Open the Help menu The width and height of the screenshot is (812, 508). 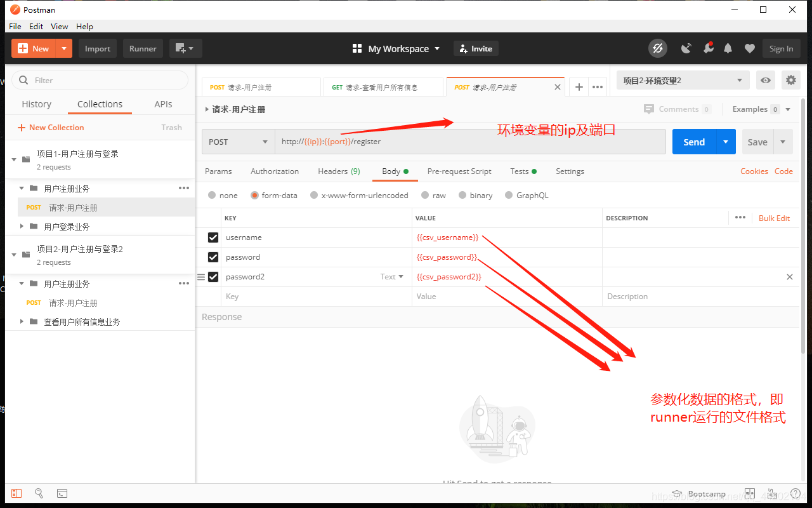click(x=84, y=26)
